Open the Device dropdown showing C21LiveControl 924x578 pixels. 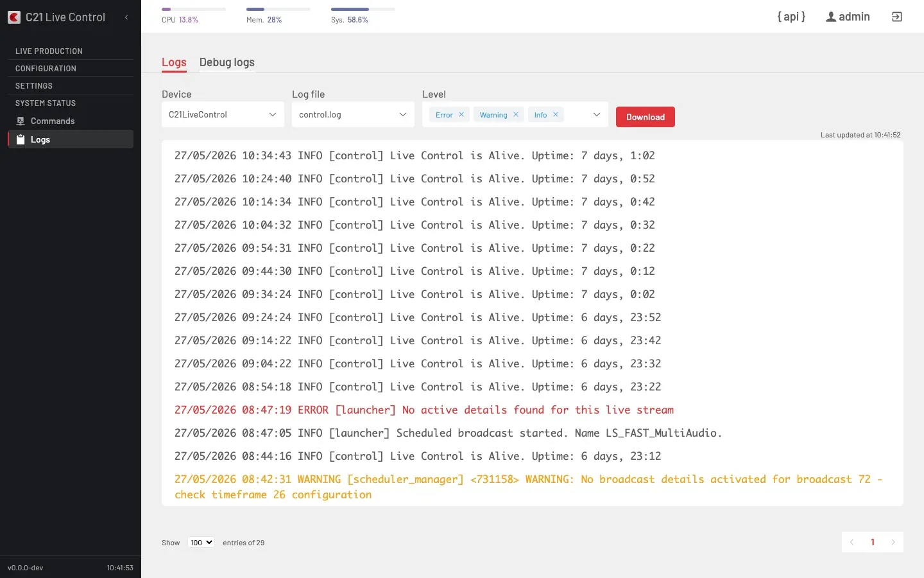(x=223, y=114)
